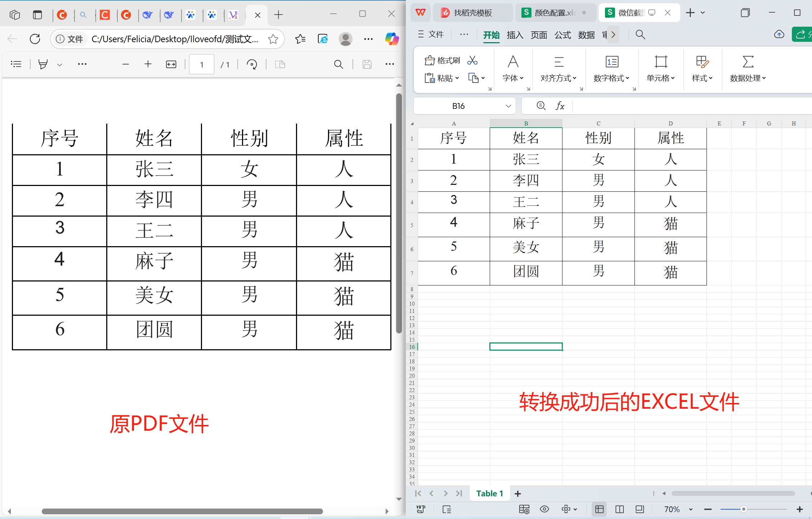Click the cloud upload icon
This screenshot has height=519, width=812.
click(779, 35)
